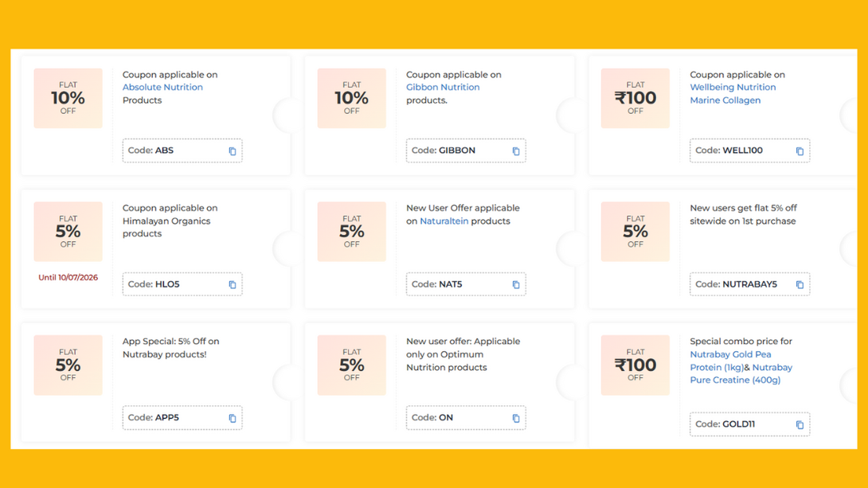
Task: Click the Flat ₹100 off GOLD11 badge
Action: pyautogui.click(x=635, y=365)
